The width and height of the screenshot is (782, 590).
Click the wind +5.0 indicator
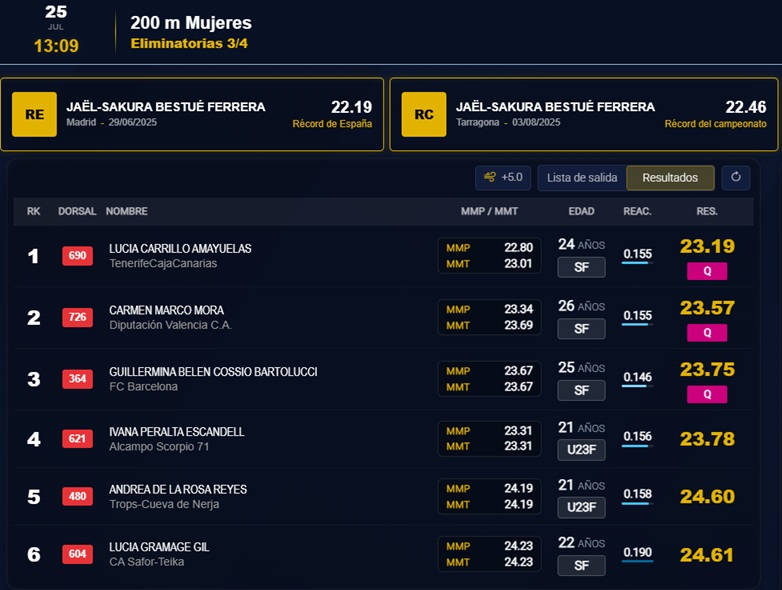coord(503,178)
